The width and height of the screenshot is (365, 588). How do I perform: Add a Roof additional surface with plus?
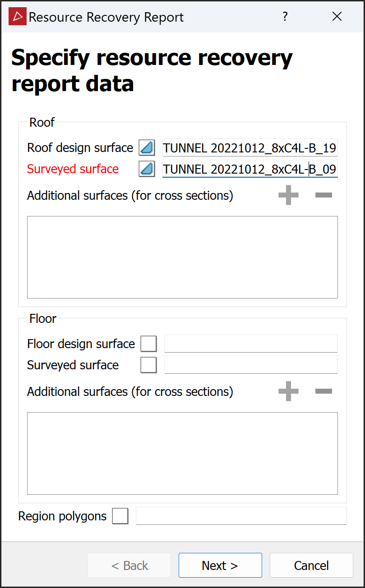tap(288, 195)
